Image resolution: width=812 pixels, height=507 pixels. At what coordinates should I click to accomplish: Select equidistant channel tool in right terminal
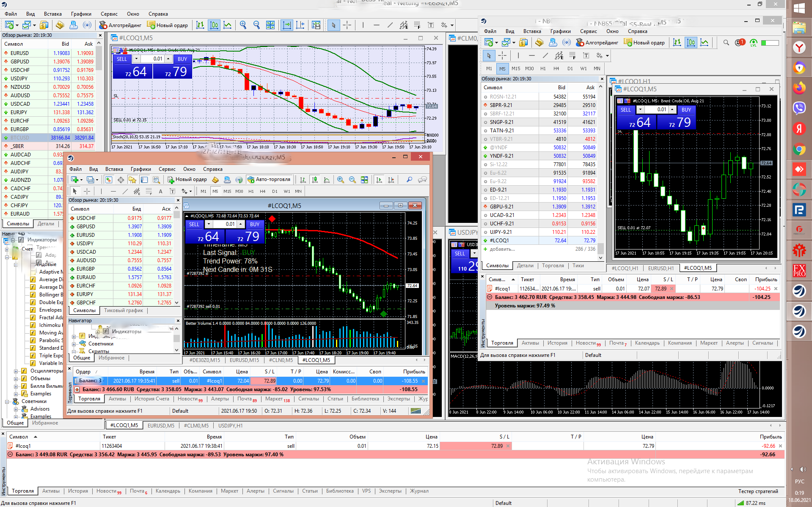click(559, 55)
